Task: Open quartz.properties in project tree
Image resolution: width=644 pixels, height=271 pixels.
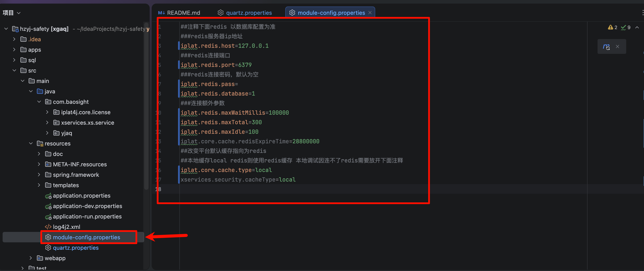Action: coord(76,248)
